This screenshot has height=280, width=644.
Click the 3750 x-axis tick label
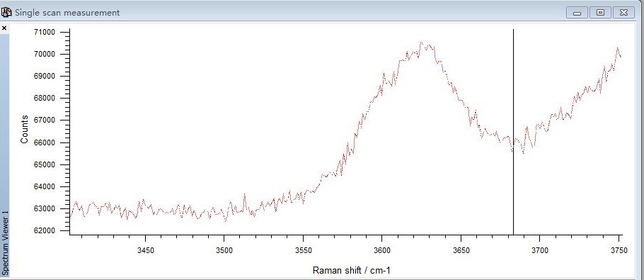point(619,251)
